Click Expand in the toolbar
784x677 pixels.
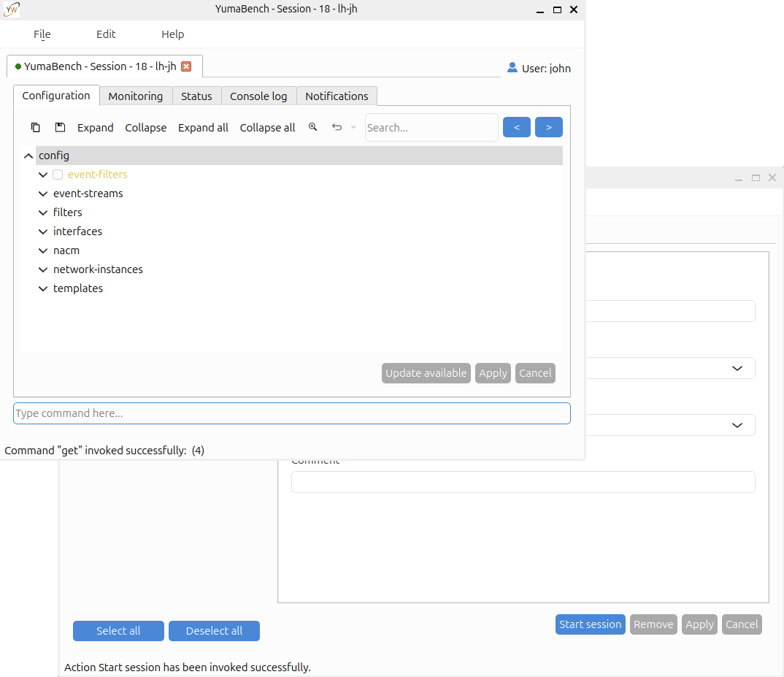tap(96, 128)
